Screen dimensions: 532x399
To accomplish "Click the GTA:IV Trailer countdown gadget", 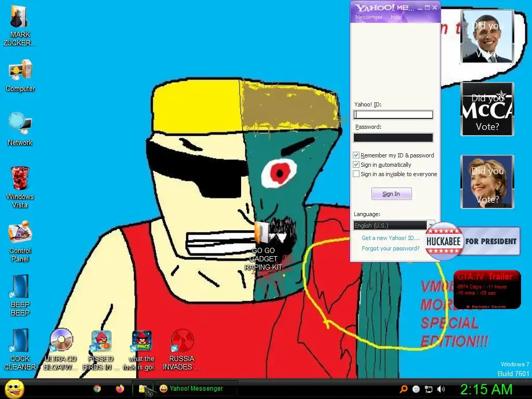I will click(487, 290).
